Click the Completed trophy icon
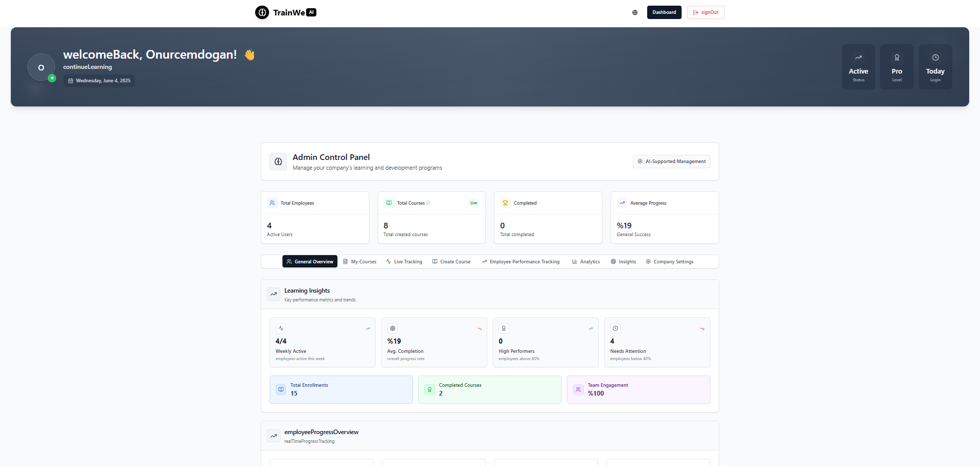This screenshot has height=466, width=980. (505, 203)
